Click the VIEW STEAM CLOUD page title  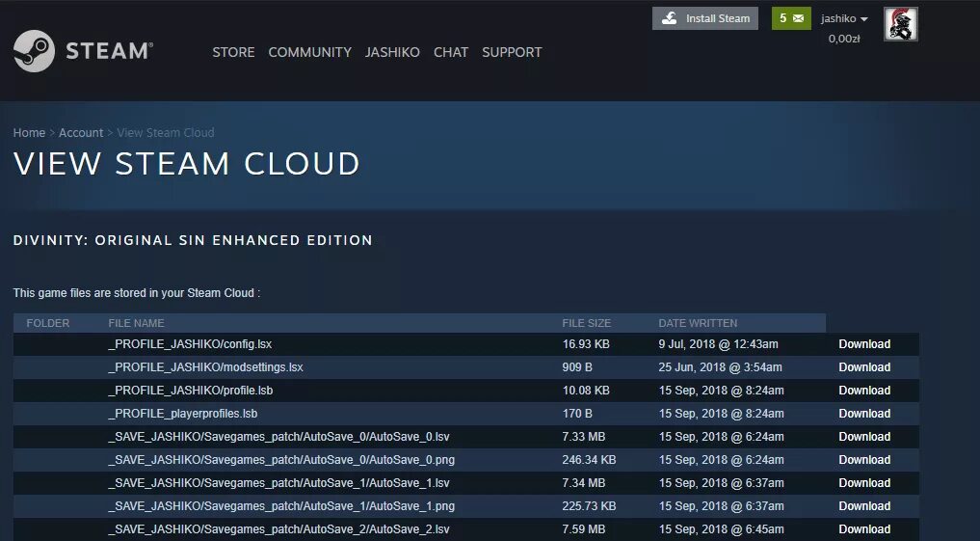[x=186, y=164]
